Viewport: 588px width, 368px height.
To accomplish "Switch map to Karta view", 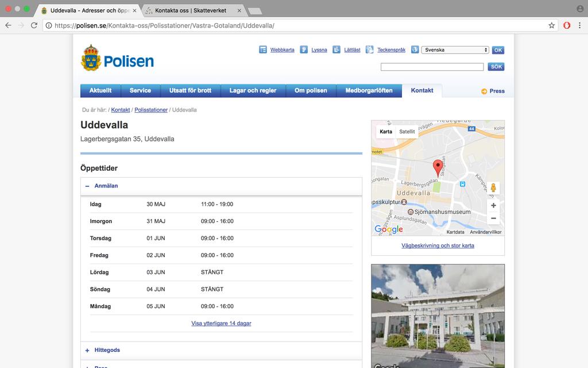I will click(385, 132).
